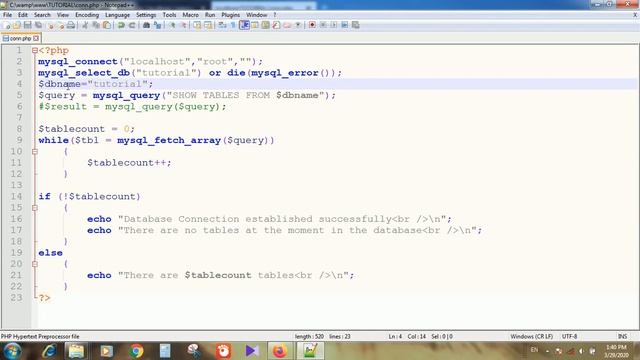The width and height of the screenshot is (640, 360).
Task: Start macro recording with the red record icon
Action: (312, 25)
